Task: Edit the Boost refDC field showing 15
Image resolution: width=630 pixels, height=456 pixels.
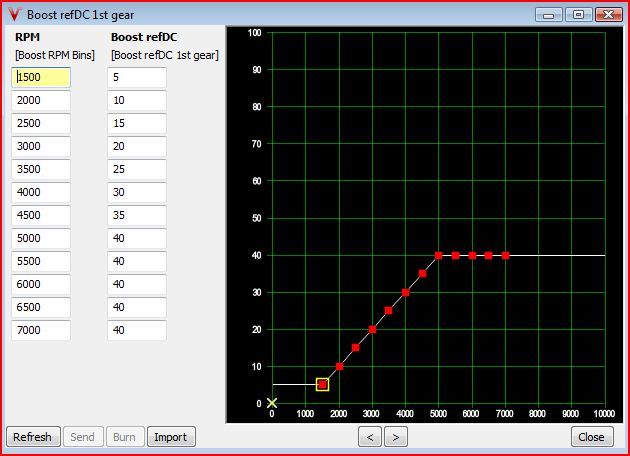Action: tap(137, 123)
